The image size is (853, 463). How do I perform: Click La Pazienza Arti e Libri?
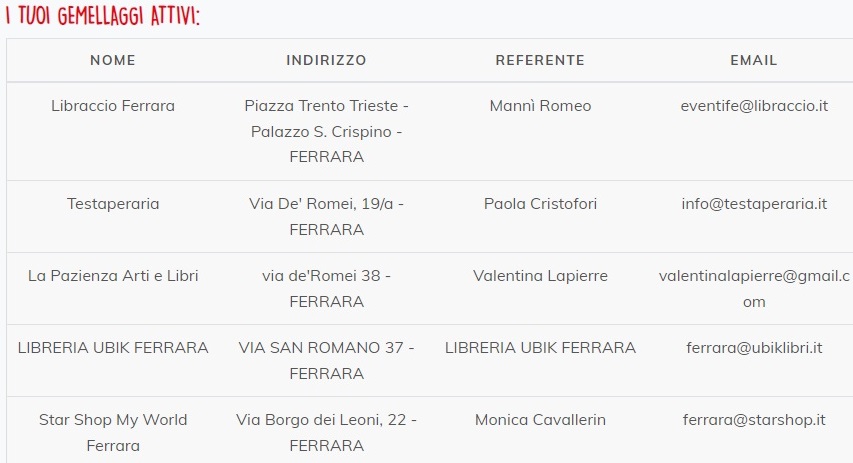[x=113, y=276]
